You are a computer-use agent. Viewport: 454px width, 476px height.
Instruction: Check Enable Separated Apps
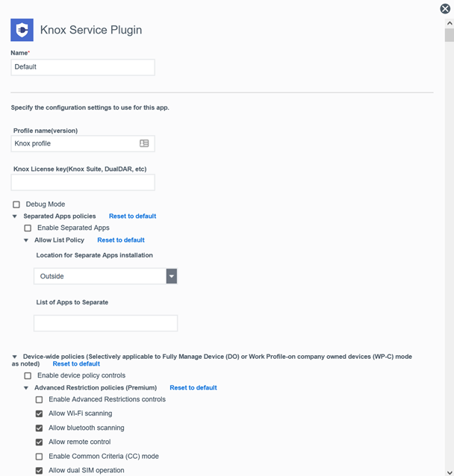pyautogui.click(x=28, y=228)
